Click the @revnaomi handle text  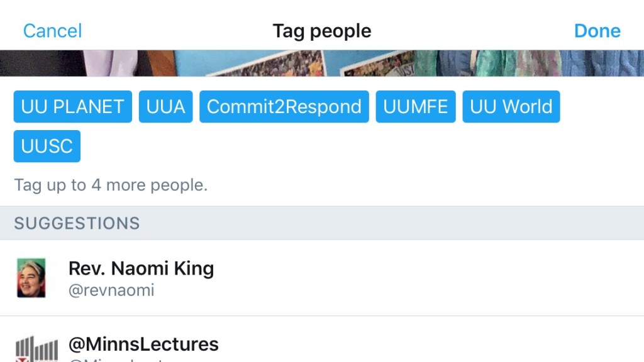pos(111,290)
